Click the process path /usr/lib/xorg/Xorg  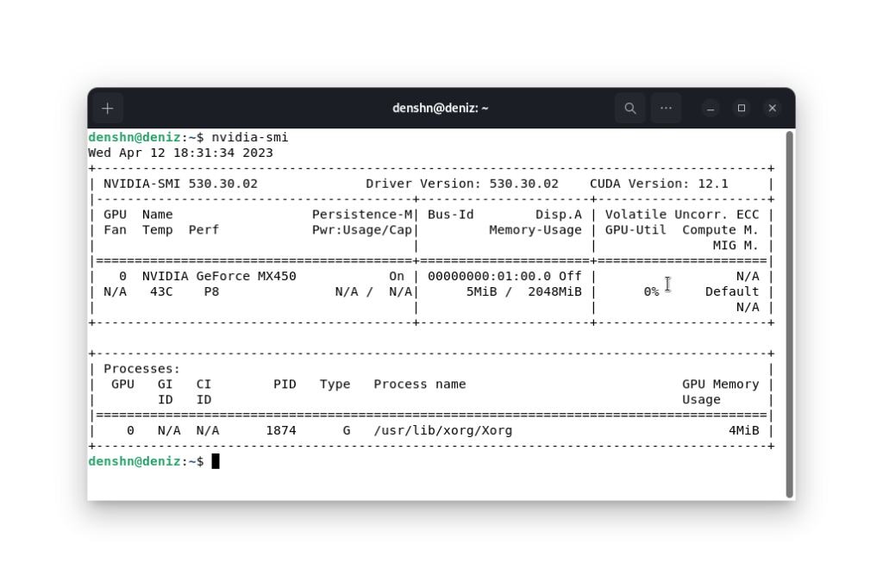pyautogui.click(x=443, y=431)
